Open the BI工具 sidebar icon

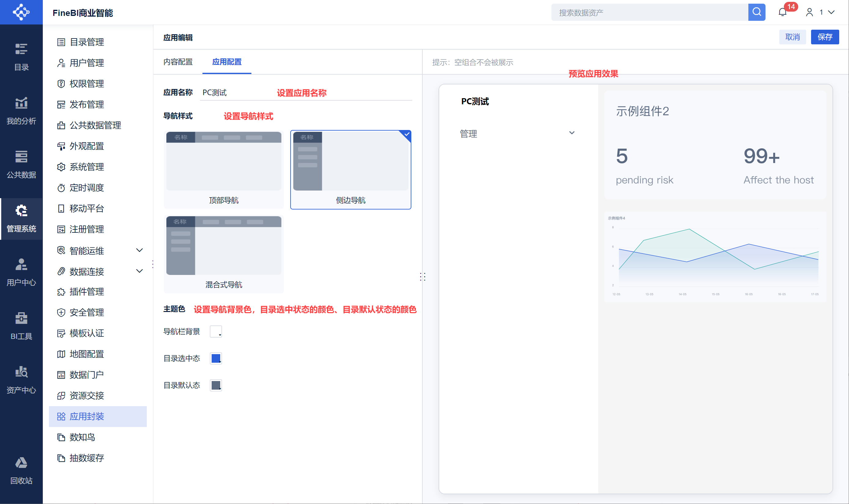coord(21,326)
